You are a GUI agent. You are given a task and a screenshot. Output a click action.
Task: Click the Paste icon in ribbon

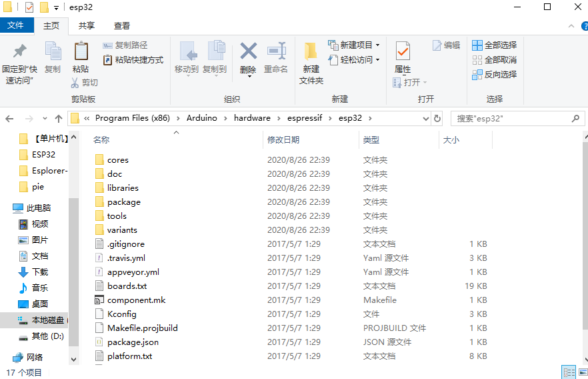pos(81,52)
